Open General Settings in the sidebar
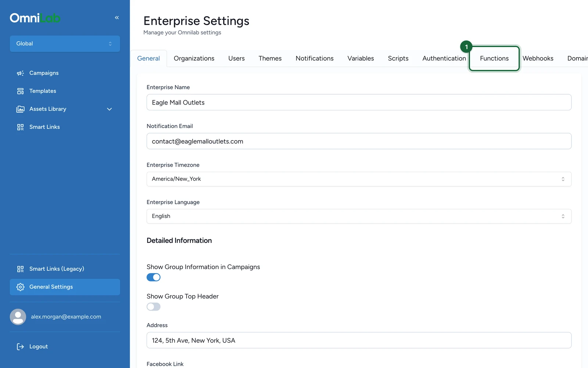The width and height of the screenshot is (588, 368). coord(65,287)
